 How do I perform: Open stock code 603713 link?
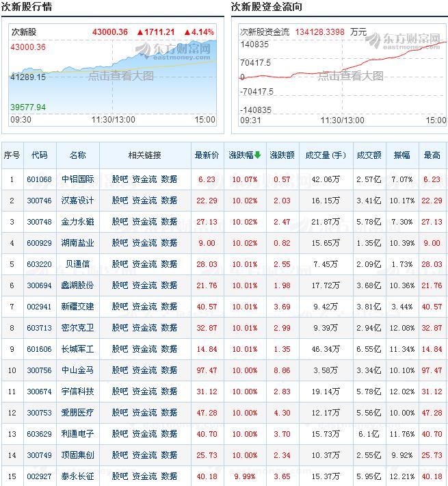tap(39, 328)
